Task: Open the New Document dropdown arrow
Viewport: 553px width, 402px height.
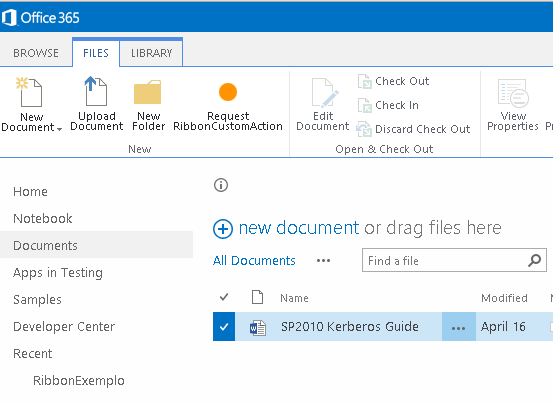Action: tap(59, 129)
